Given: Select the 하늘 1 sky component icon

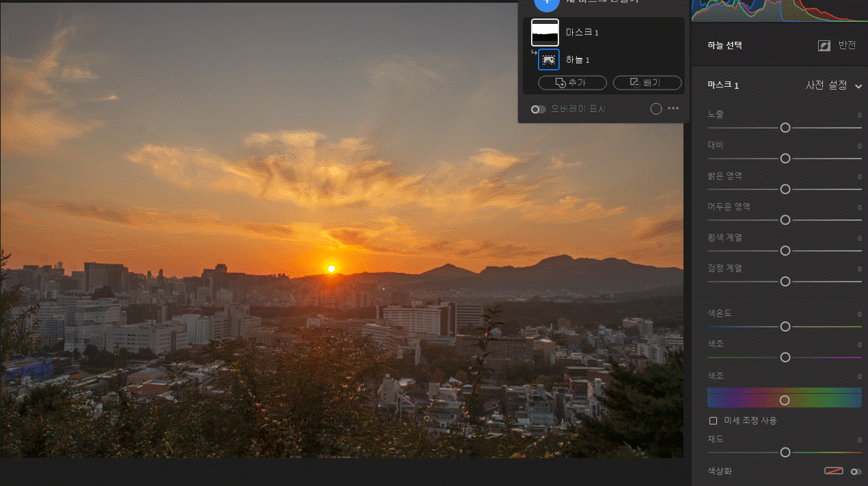Looking at the screenshot, I should coord(549,59).
